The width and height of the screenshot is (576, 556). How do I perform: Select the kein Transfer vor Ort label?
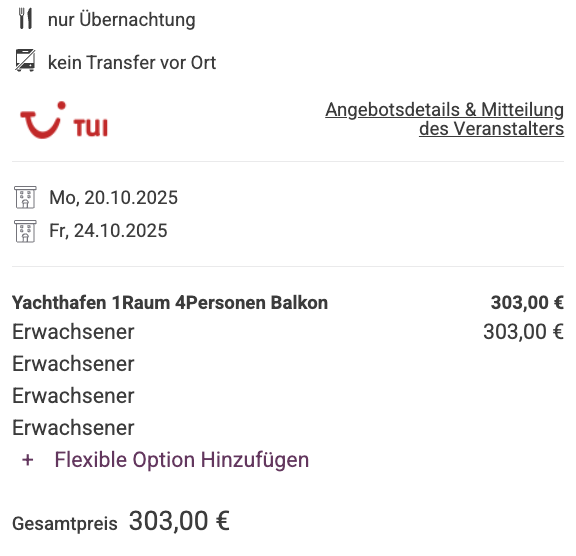[x=132, y=62]
